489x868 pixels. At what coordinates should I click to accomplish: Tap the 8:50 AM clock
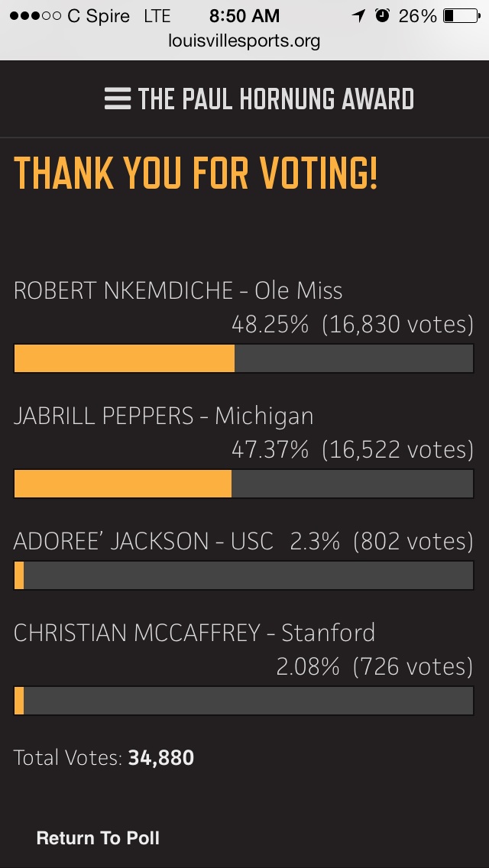244,15
